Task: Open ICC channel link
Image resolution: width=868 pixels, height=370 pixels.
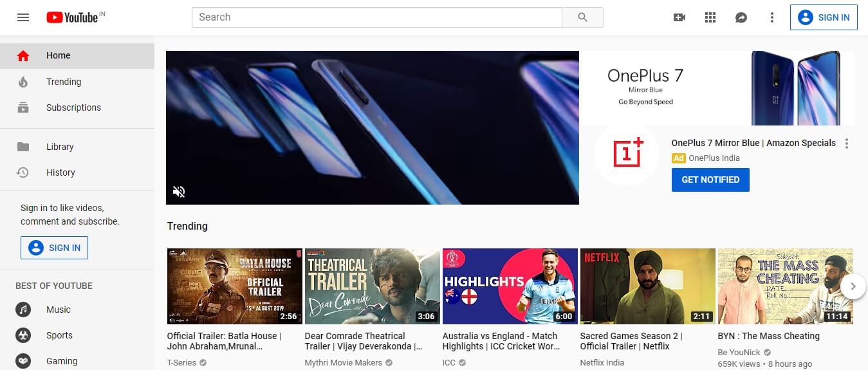Action: click(449, 363)
